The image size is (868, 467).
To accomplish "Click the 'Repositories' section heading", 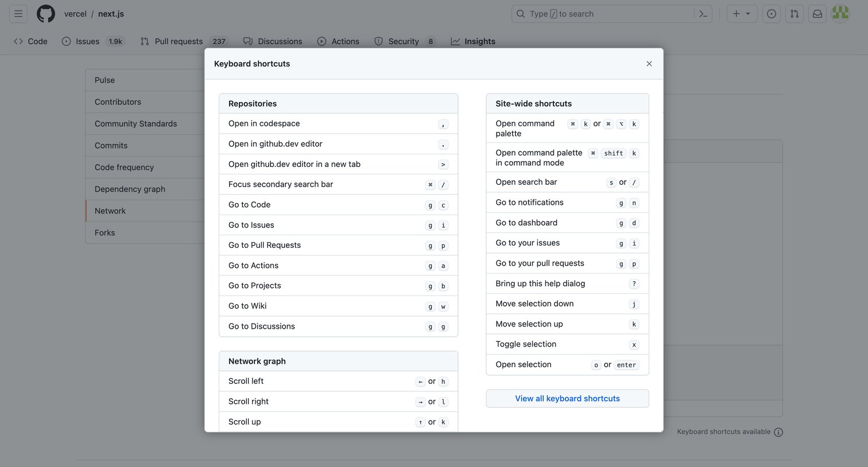I will (253, 104).
